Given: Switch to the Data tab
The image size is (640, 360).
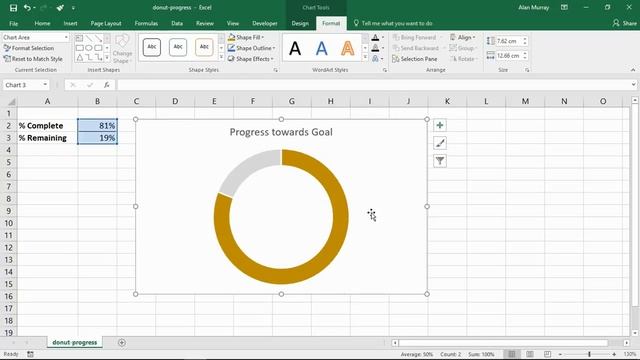Looking at the screenshot, I should pos(177,24).
